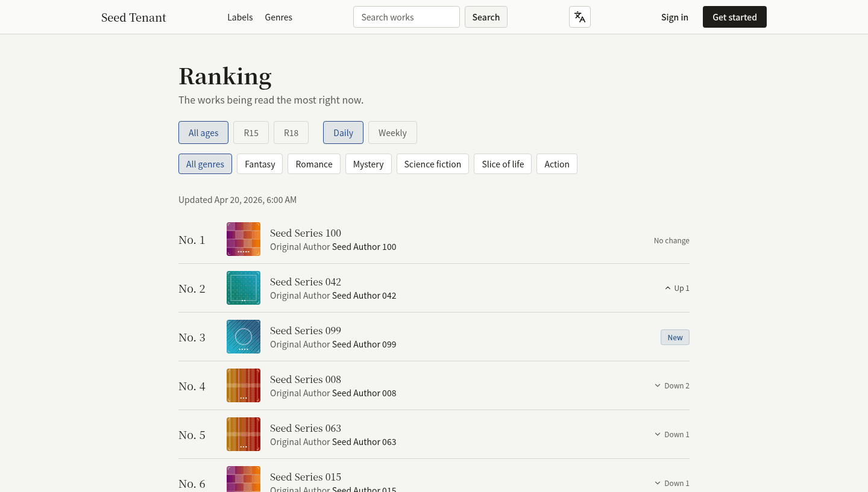The width and height of the screenshot is (868, 492).
Task: Focus the Search works input field
Action: click(x=406, y=17)
